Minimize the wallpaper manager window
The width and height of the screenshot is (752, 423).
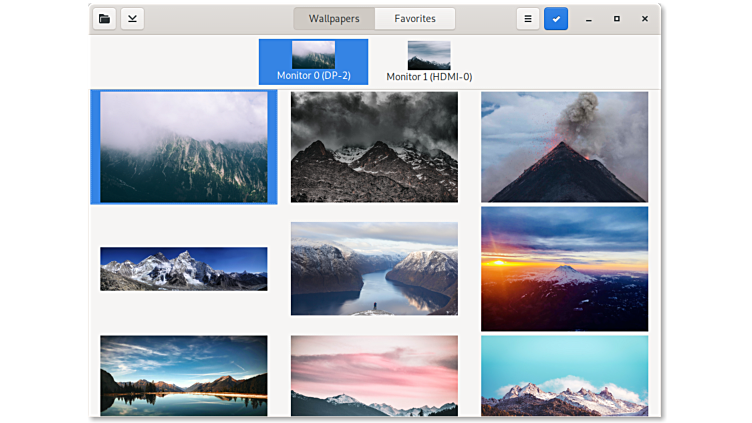(588, 19)
